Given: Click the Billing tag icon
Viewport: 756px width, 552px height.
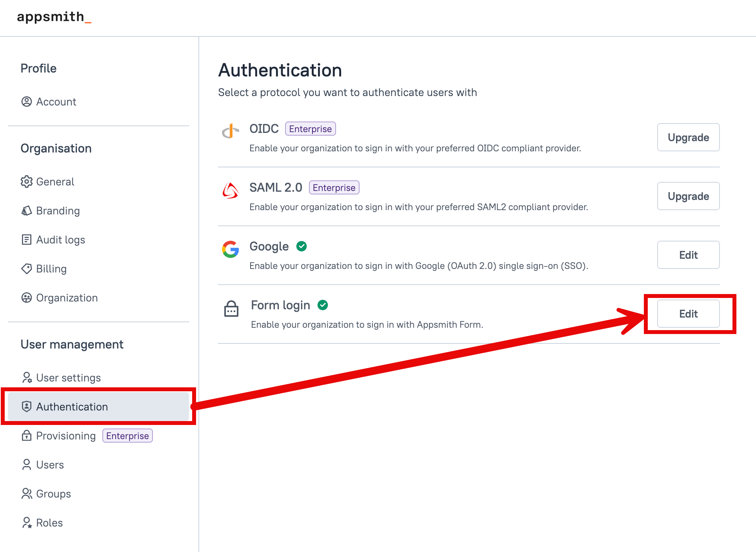Looking at the screenshot, I should tap(27, 269).
